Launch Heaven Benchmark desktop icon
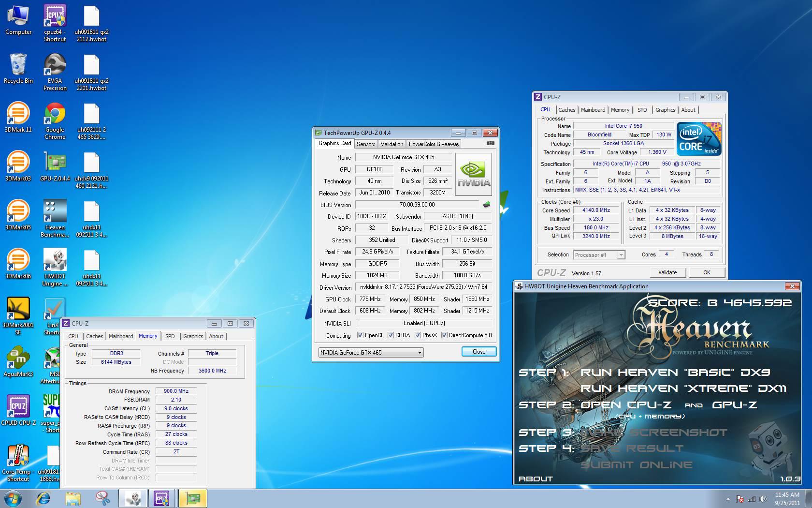The width and height of the screenshot is (812, 508). pyautogui.click(x=55, y=219)
